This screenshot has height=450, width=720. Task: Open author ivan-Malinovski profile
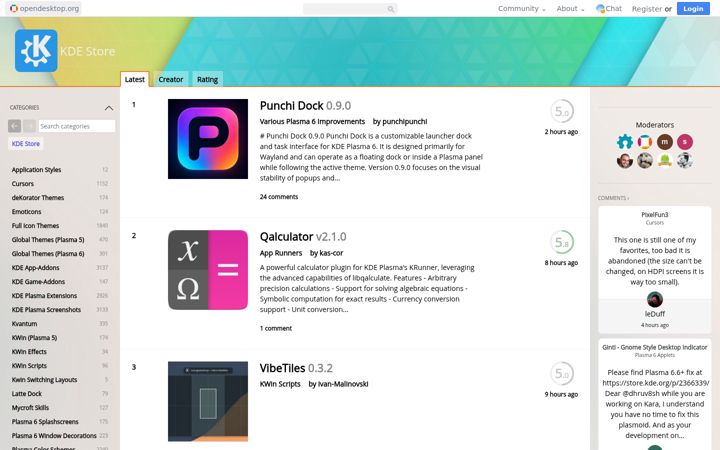(x=343, y=384)
